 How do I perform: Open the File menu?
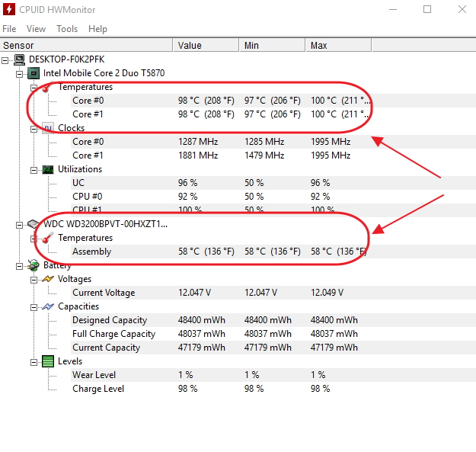click(9, 29)
